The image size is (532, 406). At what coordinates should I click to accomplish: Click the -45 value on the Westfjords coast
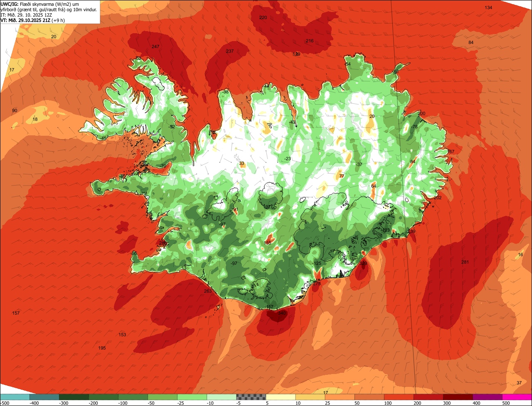[x=103, y=138]
